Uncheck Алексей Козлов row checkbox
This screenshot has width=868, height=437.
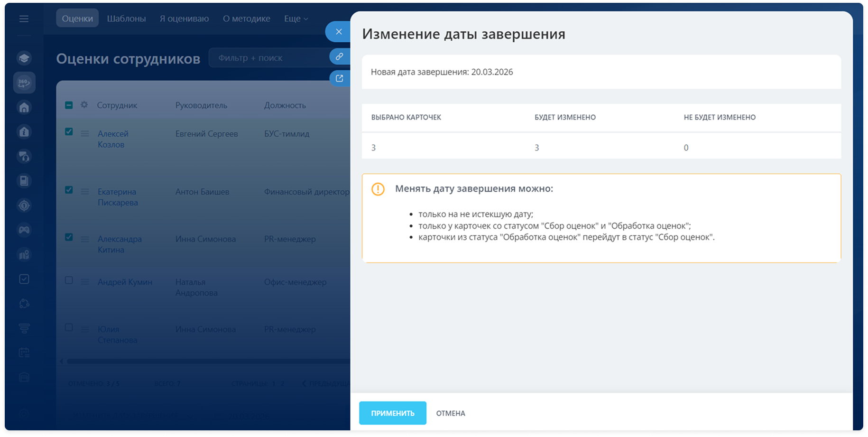point(69,132)
